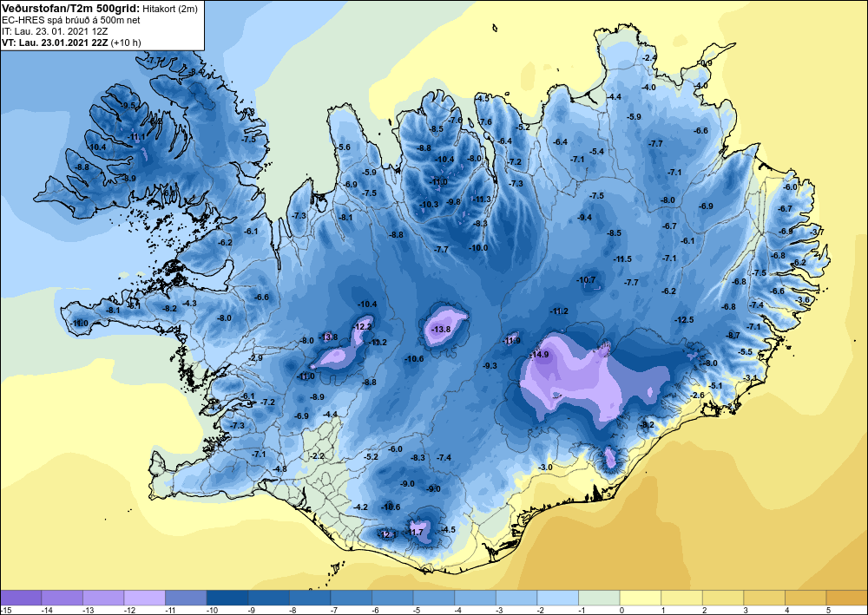Click the -10.3 temperature value
868x615 pixels.
pyautogui.click(x=429, y=204)
